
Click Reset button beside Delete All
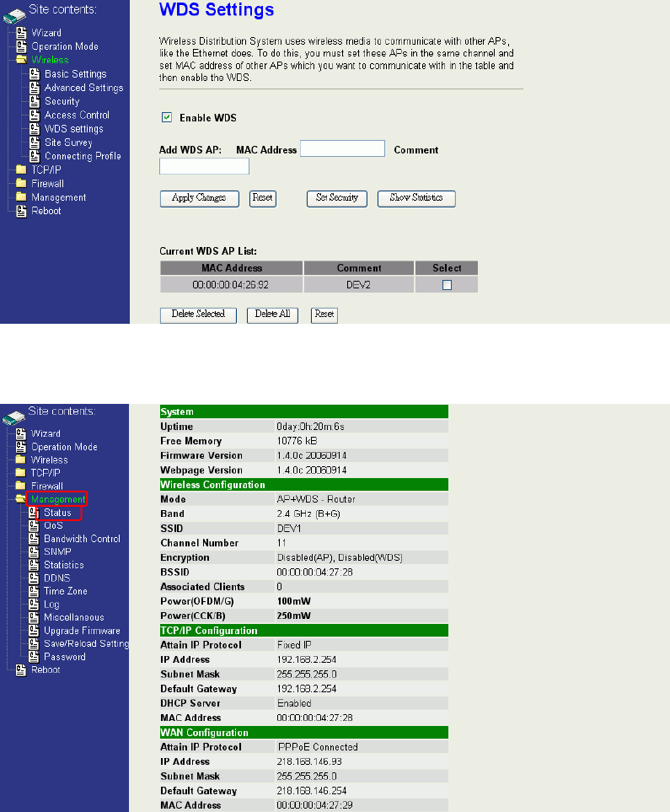coord(324,315)
